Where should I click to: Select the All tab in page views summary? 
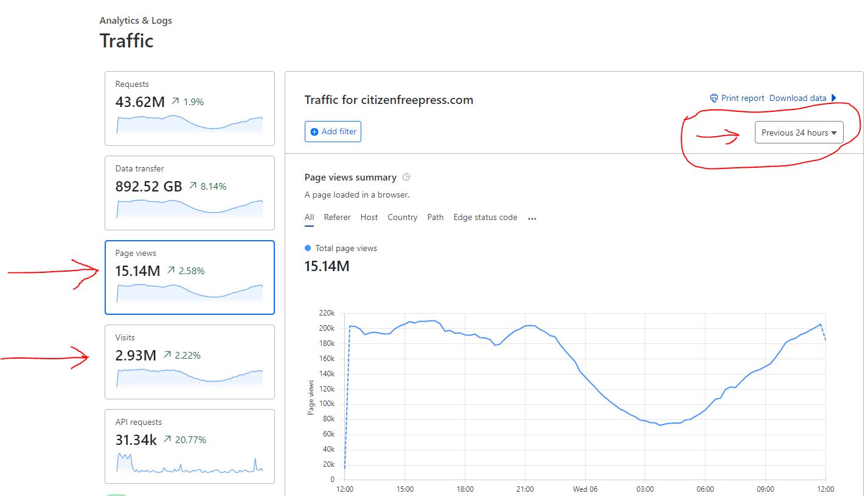point(309,218)
